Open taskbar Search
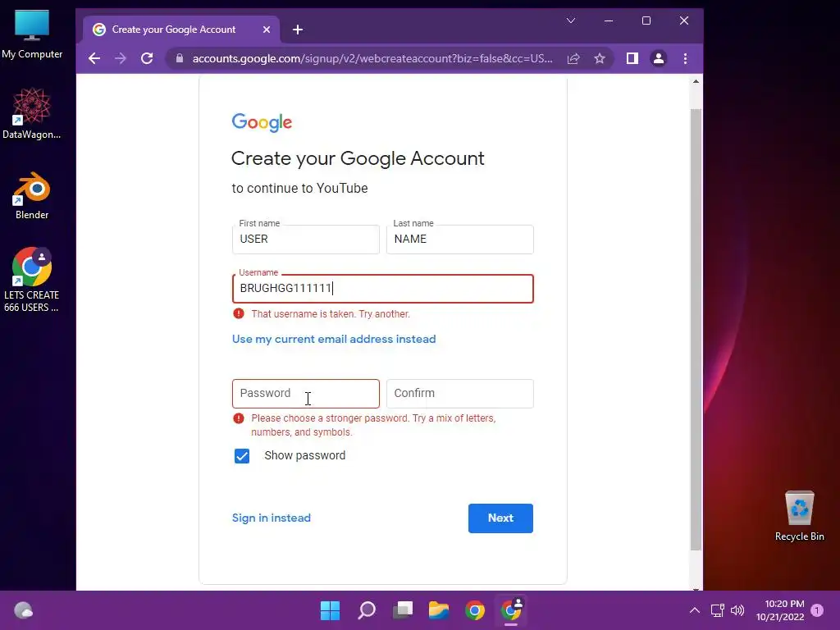The width and height of the screenshot is (840, 630). 367,610
